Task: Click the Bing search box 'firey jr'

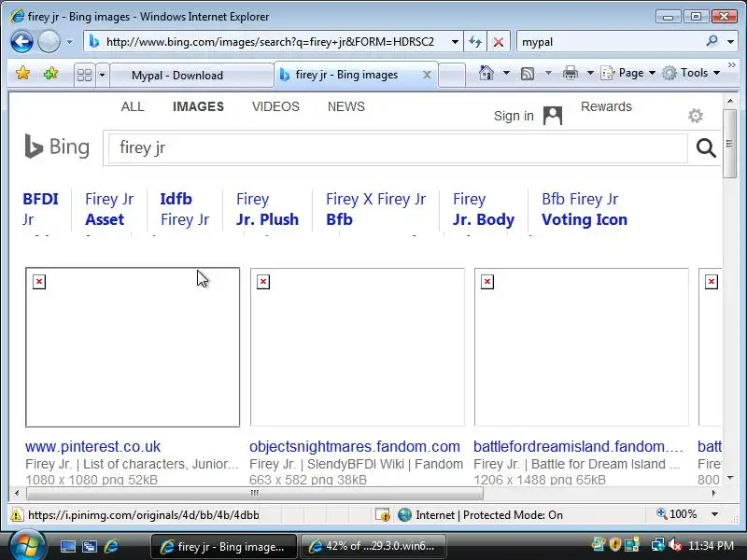Action: [x=398, y=148]
